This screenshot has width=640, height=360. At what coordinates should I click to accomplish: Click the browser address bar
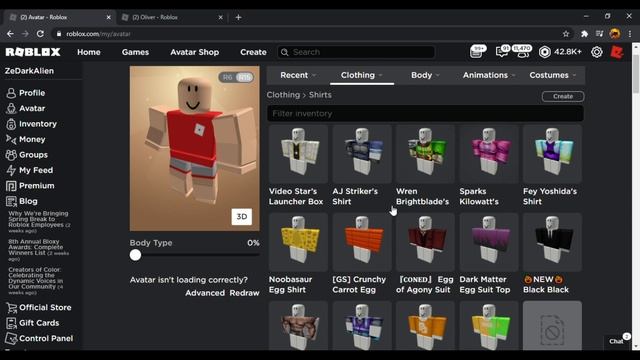[310, 34]
